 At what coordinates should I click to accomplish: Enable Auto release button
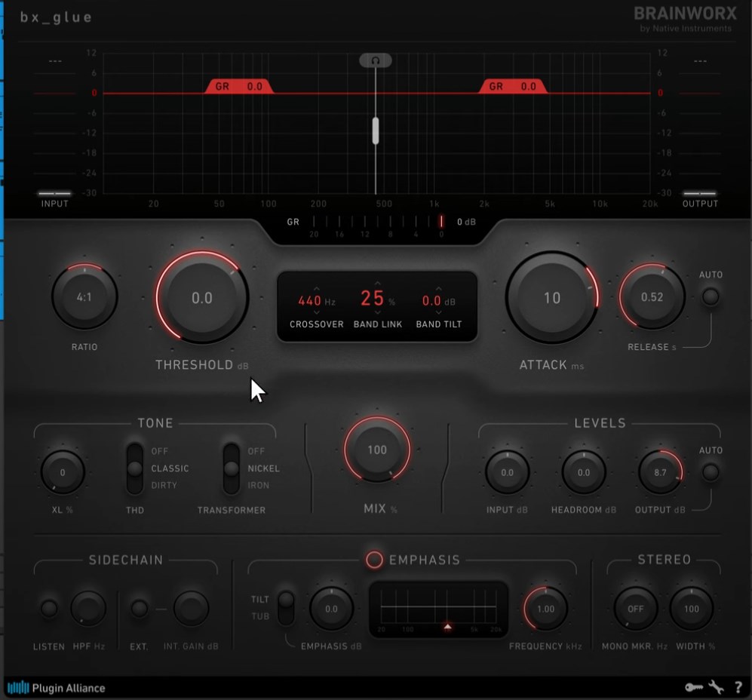click(710, 296)
